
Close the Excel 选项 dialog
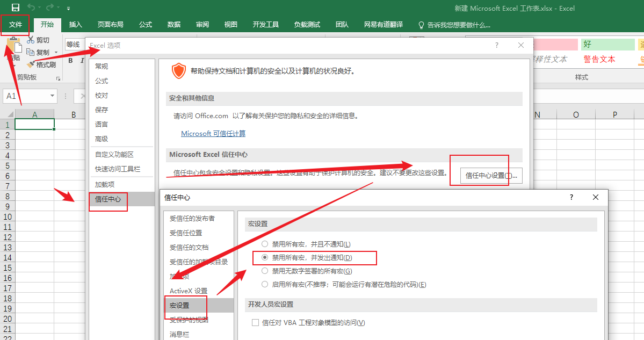coord(521,45)
